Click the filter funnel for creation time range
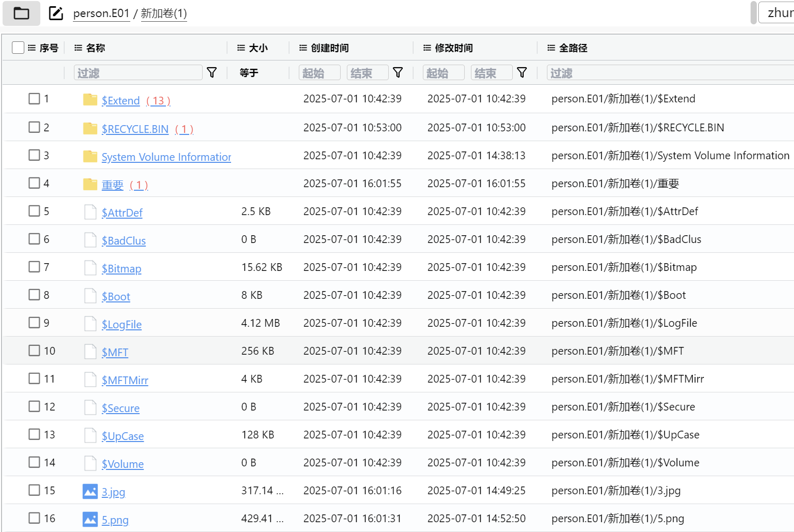The image size is (794, 532). (x=398, y=72)
